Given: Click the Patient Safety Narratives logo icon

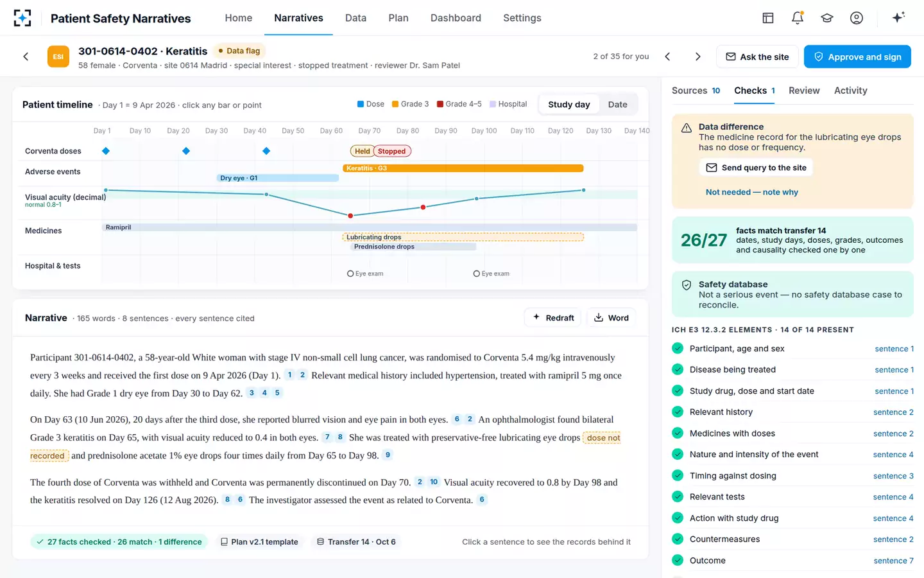Looking at the screenshot, I should click(22, 18).
